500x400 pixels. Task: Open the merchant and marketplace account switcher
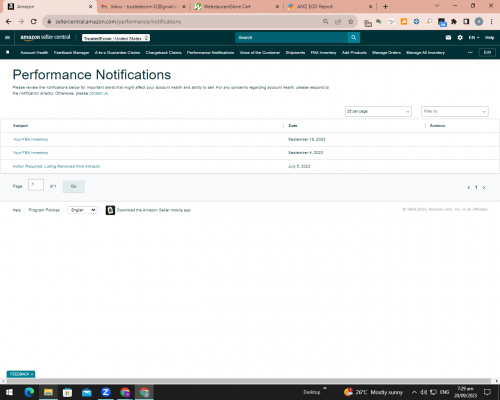pos(116,38)
